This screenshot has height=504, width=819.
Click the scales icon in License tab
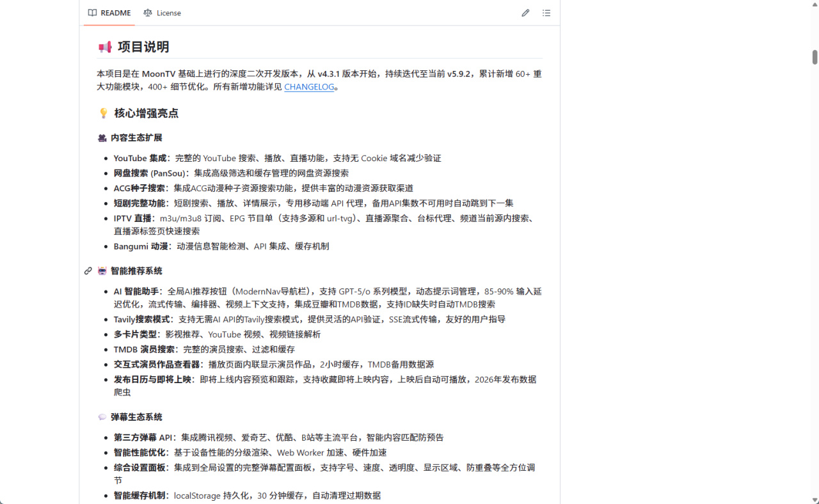[x=148, y=13]
